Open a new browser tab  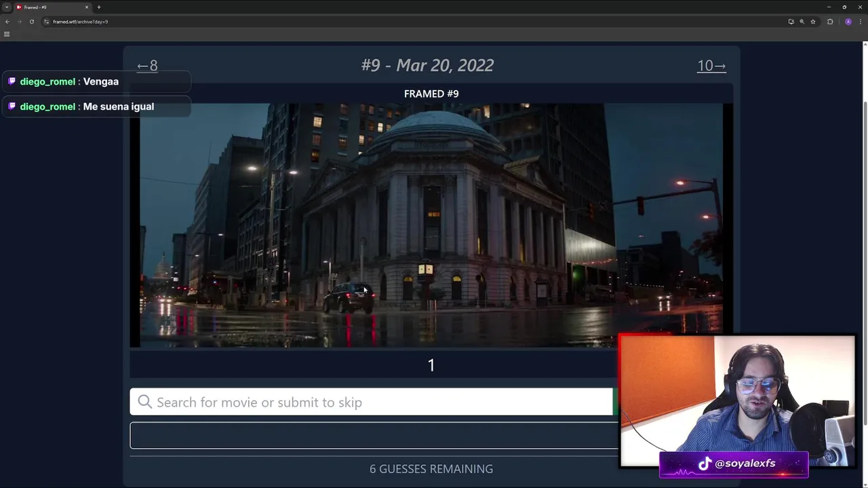coord(99,7)
